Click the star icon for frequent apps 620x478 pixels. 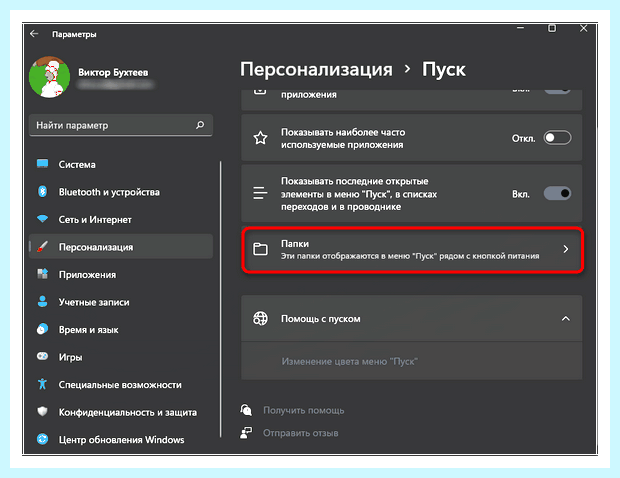coord(260,138)
